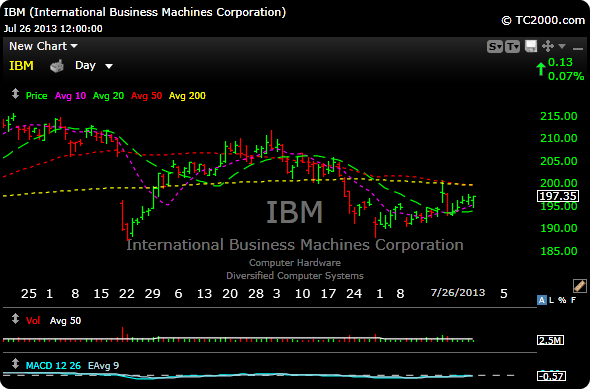590x389 pixels.
Task: Open the Day timeframe dropdown
Action: [94, 66]
